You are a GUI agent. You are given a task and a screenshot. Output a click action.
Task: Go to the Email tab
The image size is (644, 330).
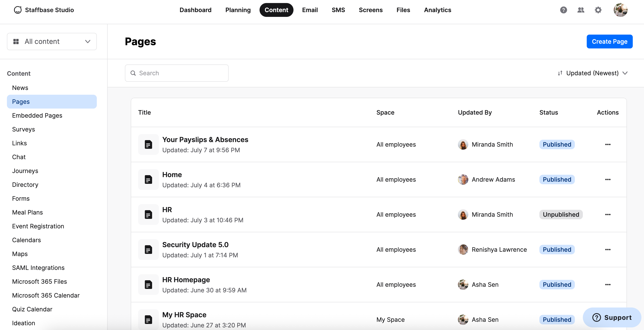tap(309, 10)
